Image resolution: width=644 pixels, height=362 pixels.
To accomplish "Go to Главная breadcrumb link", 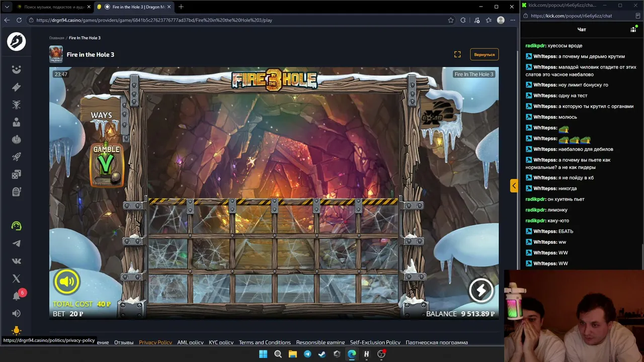I will [x=57, y=38].
